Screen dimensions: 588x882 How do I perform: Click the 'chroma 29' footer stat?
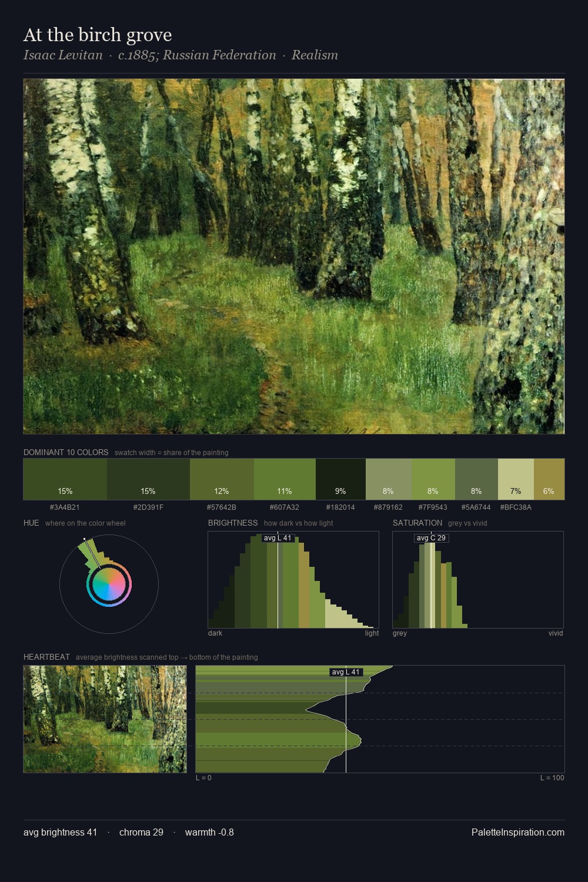(141, 832)
